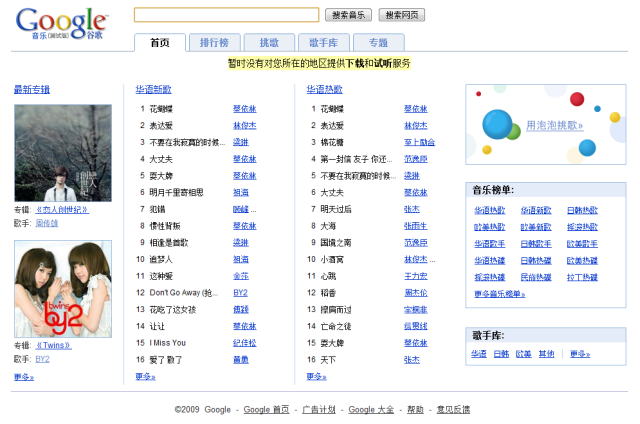Screen dimensions: 640x424
Task: Open the BY2 Twins album cover thumbnail
Action: (x=63, y=289)
